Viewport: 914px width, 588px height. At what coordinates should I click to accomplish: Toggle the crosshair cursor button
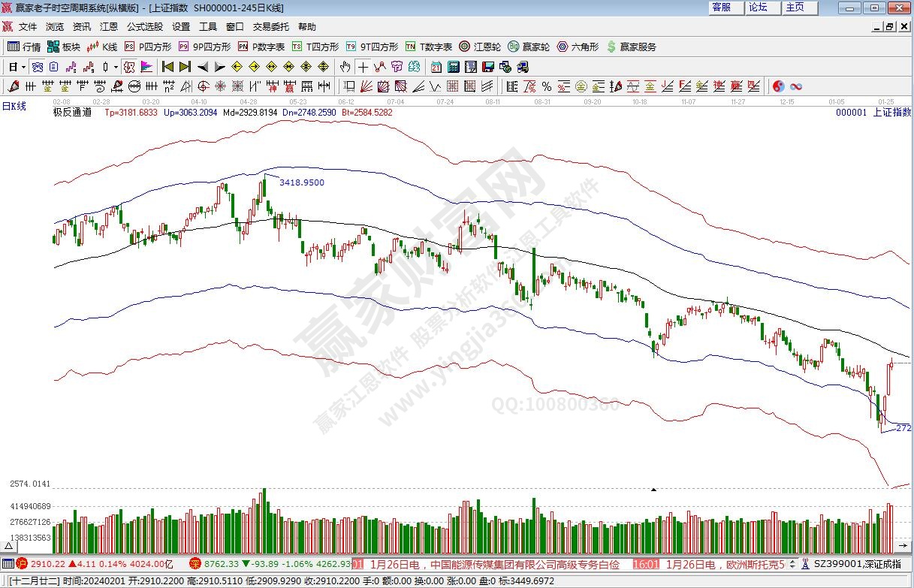[363, 67]
